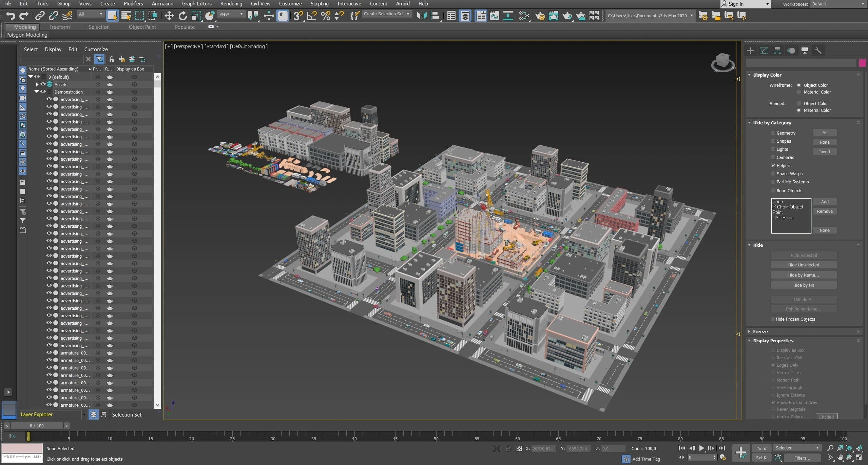Viewport: 868px width, 465px height.
Task: Click the Render Setup teapot icon
Action: coord(540,16)
